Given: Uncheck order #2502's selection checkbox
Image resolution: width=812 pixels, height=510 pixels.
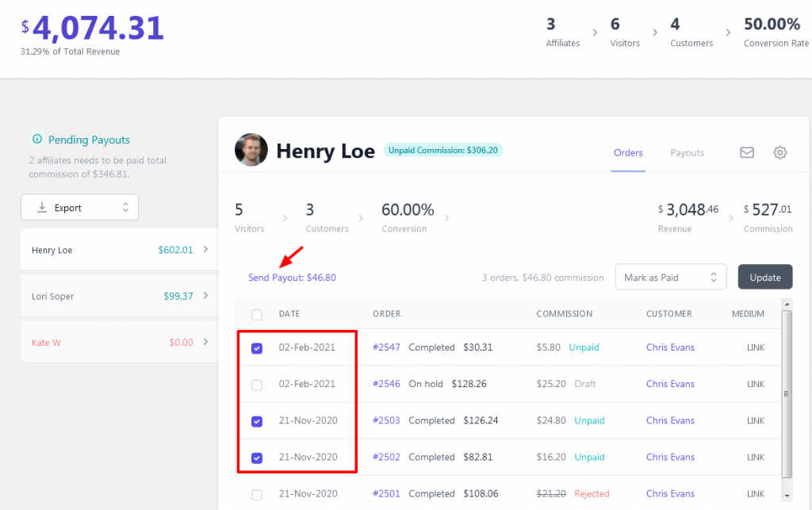Looking at the screenshot, I should pyautogui.click(x=256, y=457).
